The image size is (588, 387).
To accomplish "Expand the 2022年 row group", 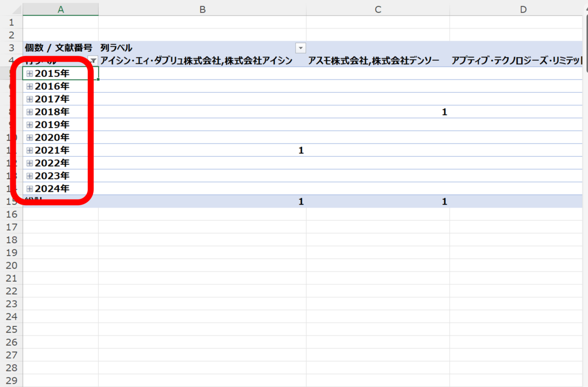I will point(30,163).
